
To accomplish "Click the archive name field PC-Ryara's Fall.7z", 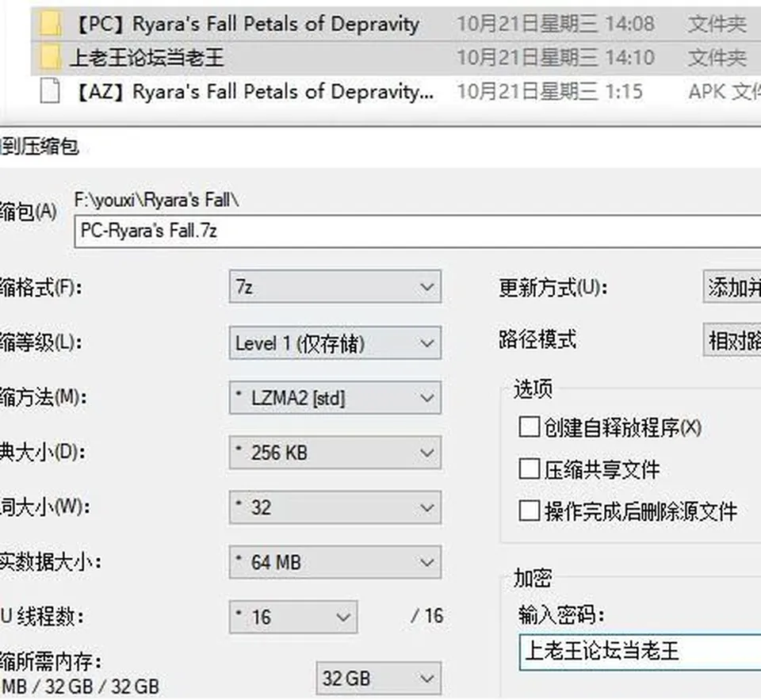I will pyautogui.click(x=418, y=231).
